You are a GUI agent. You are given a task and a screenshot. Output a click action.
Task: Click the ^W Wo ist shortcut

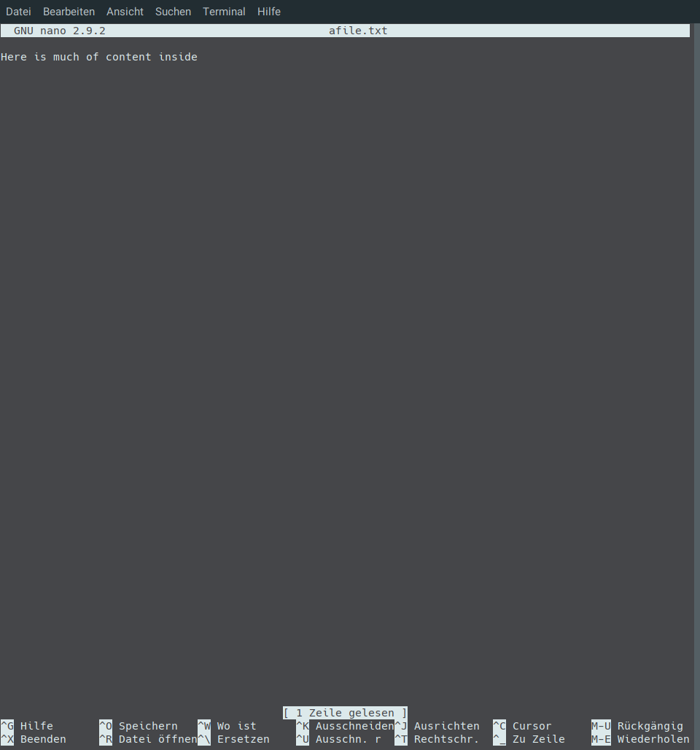click(x=227, y=726)
